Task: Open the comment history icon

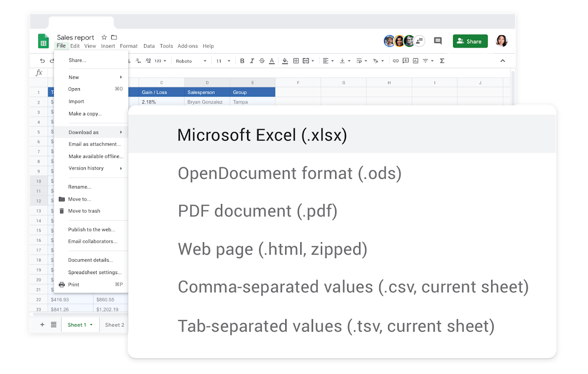Action: click(438, 41)
